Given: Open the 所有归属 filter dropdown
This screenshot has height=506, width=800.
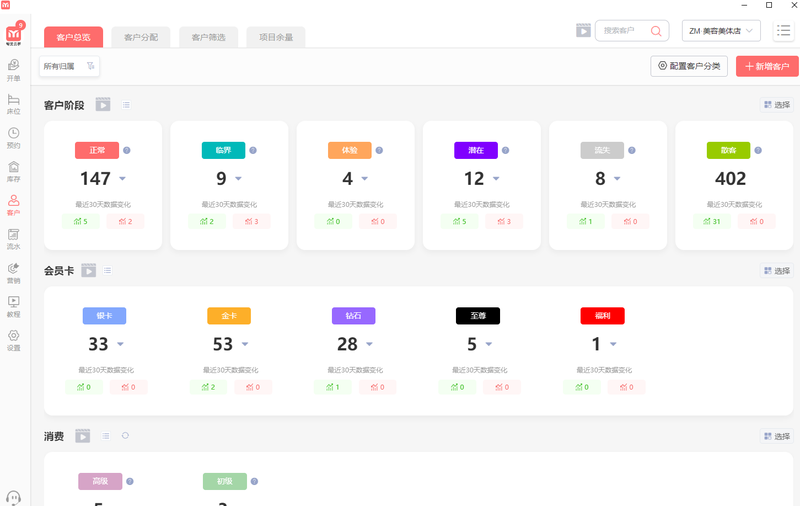Looking at the screenshot, I should click(x=69, y=66).
